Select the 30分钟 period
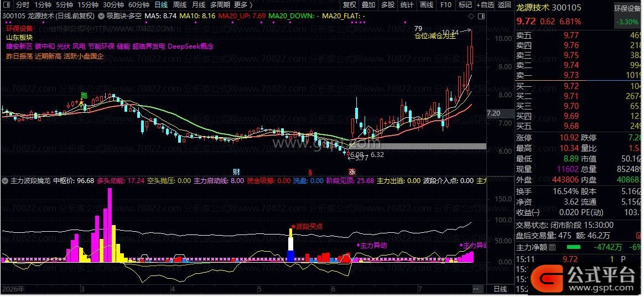644x297 pixels. click(113, 5)
